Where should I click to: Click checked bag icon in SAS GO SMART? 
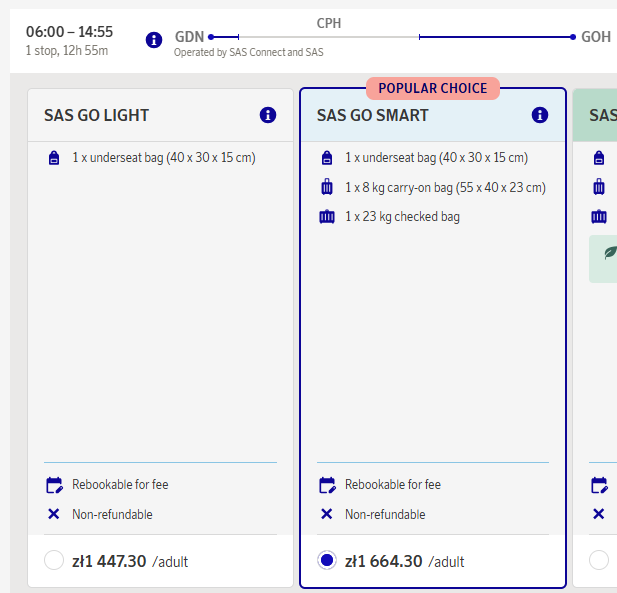(x=327, y=216)
